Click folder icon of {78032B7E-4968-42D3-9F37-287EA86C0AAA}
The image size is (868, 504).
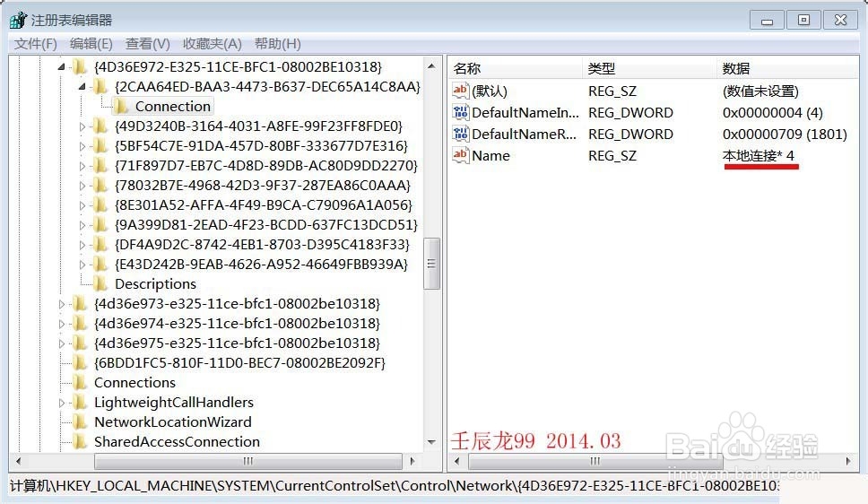[100, 186]
